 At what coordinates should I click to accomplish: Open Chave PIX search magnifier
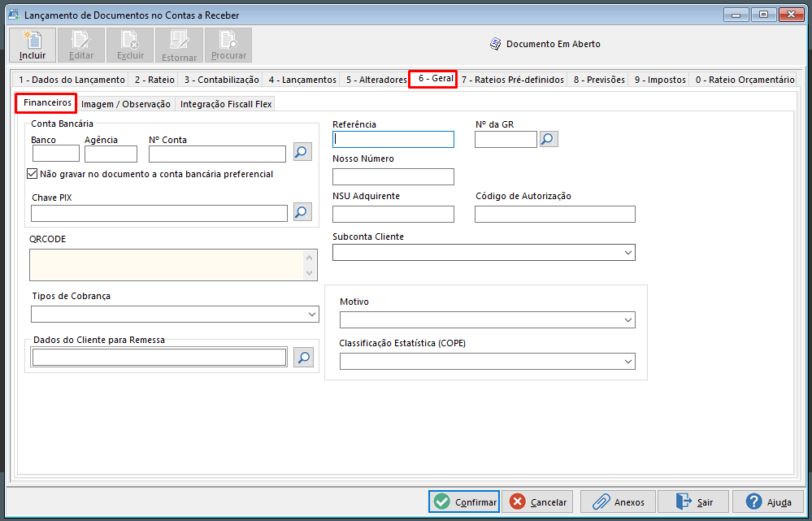(302, 212)
